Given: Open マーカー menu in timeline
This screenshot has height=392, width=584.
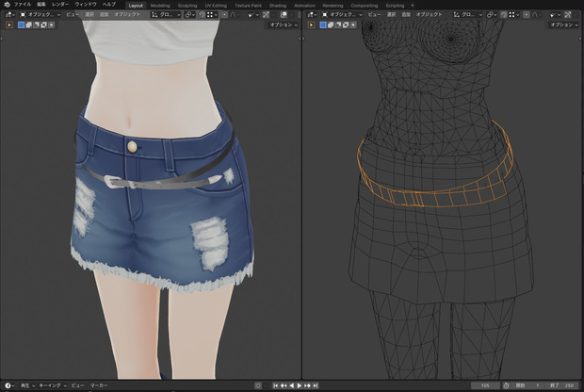Looking at the screenshot, I should [99, 385].
